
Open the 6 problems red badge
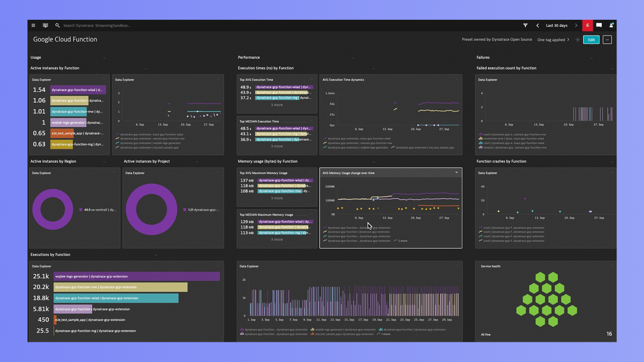pyautogui.click(x=587, y=25)
